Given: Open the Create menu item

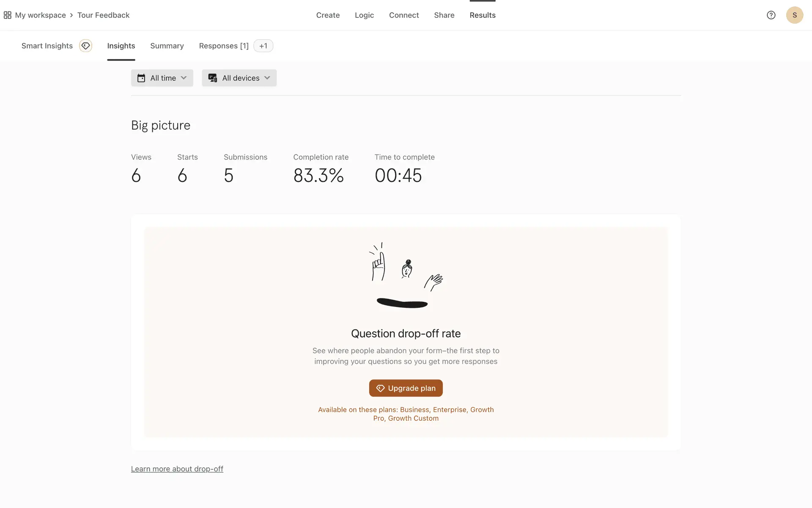Looking at the screenshot, I should point(328,15).
